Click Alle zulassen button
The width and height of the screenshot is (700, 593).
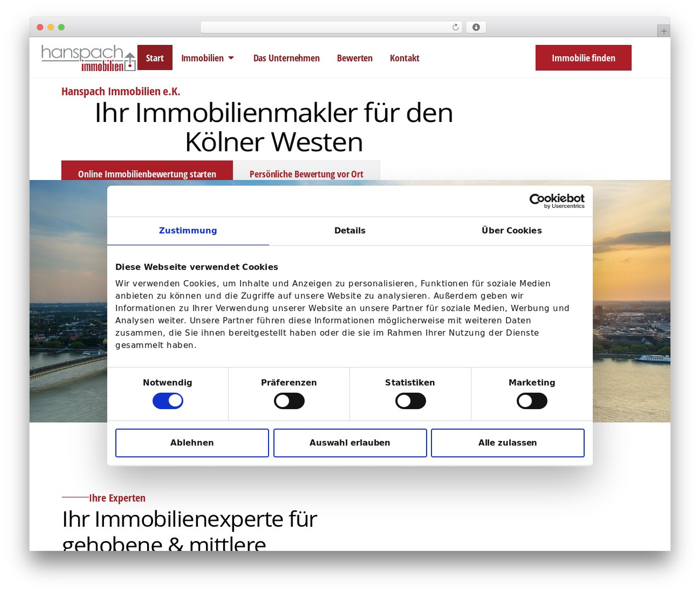pyautogui.click(x=507, y=443)
